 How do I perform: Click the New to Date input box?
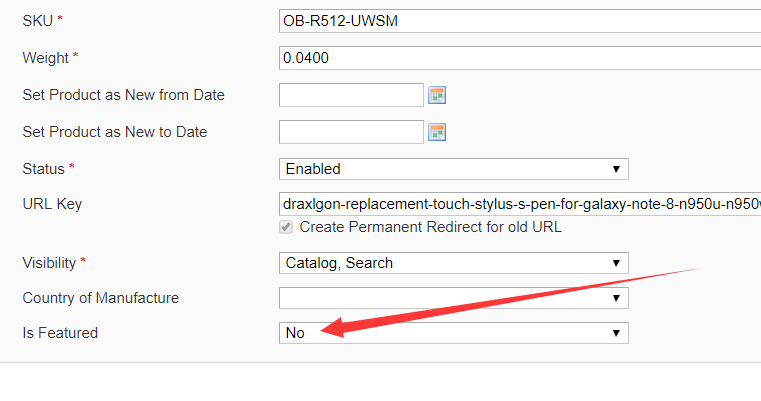(x=351, y=132)
